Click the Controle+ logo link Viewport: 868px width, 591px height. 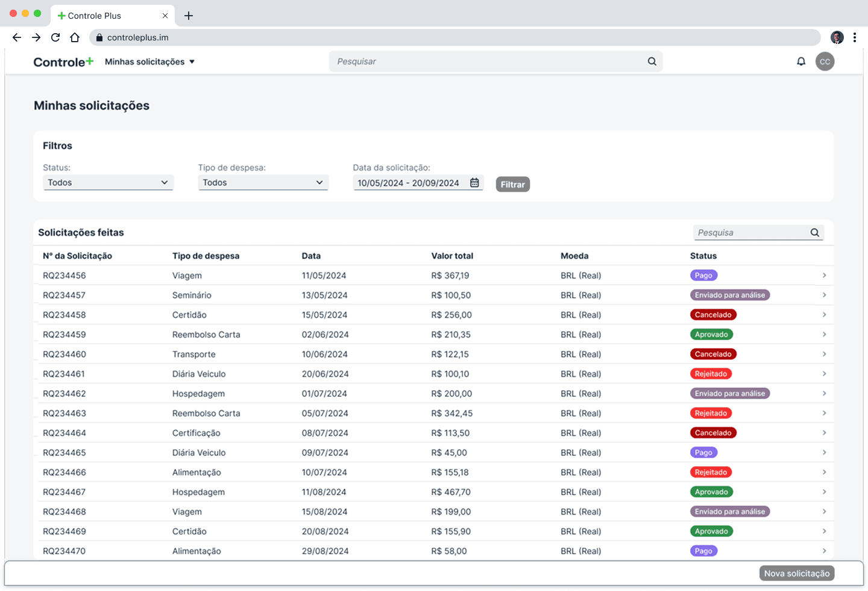coord(63,62)
